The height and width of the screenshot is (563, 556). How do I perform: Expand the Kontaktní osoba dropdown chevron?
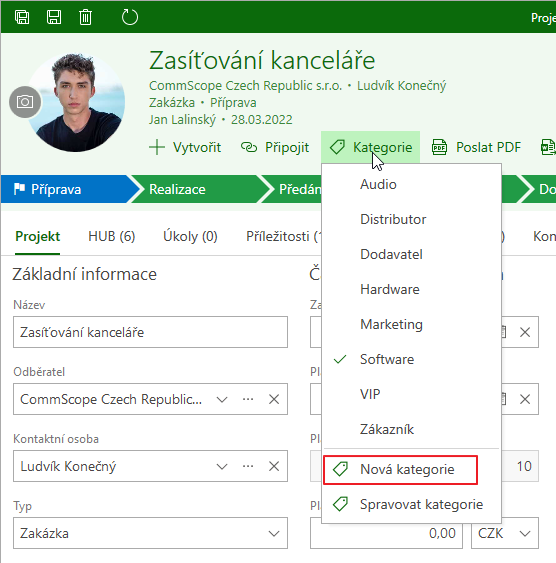(222, 466)
